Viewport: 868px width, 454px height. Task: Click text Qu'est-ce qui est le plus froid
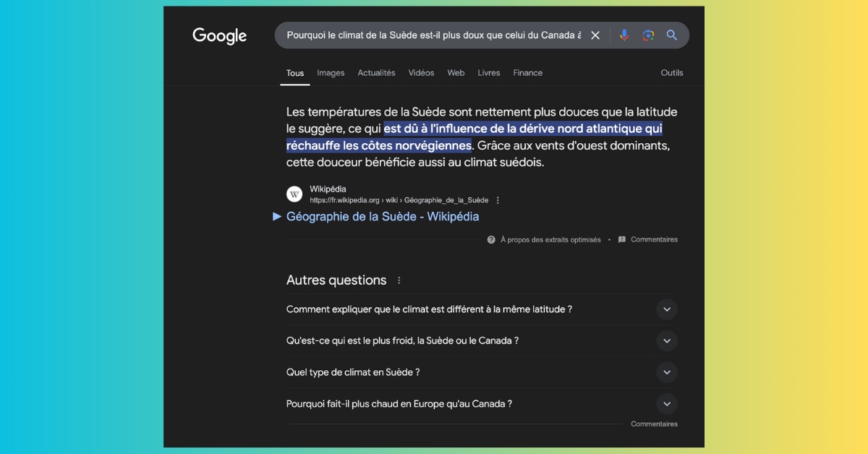[x=402, y=340]
